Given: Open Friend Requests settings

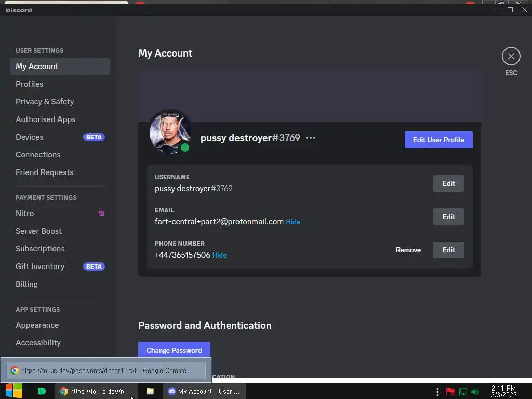Looking at the screenshot, I should [60, 172].
